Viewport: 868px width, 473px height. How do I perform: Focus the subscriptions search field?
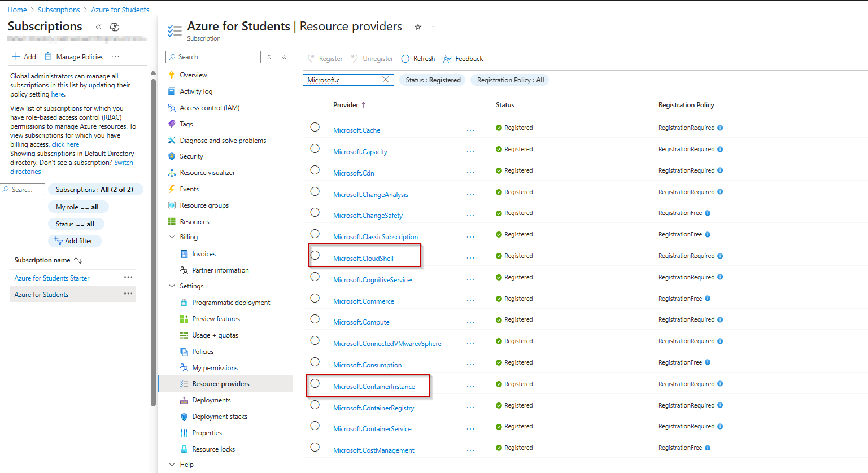coord(23,190)
